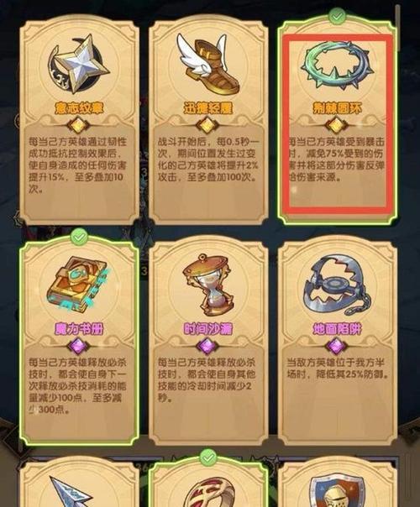Open the 地面陷阱 description text
Screen dimensions: 420x507
click(x=337, y=368)
